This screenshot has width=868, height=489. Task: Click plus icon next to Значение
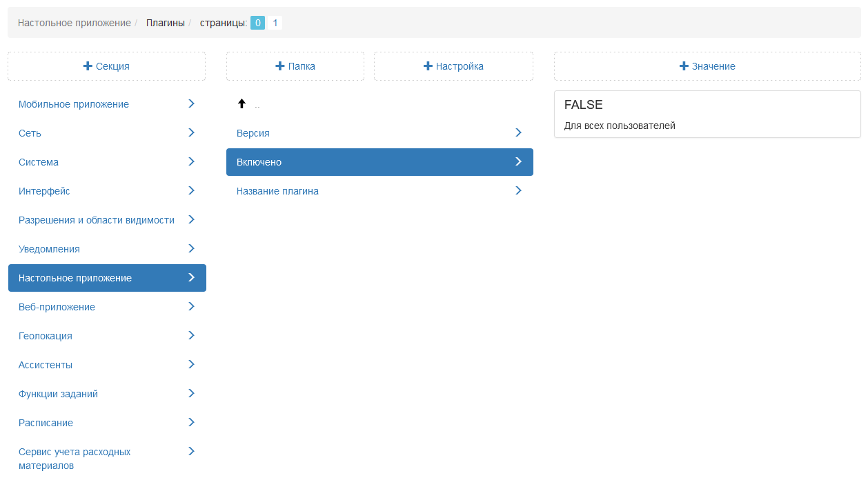(684, 66)
